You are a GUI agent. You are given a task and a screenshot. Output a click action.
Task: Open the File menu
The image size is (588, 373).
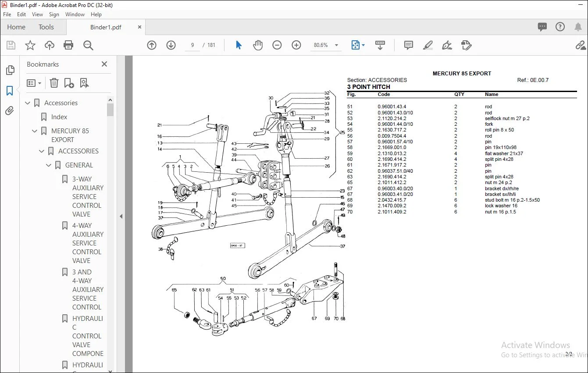7,14
